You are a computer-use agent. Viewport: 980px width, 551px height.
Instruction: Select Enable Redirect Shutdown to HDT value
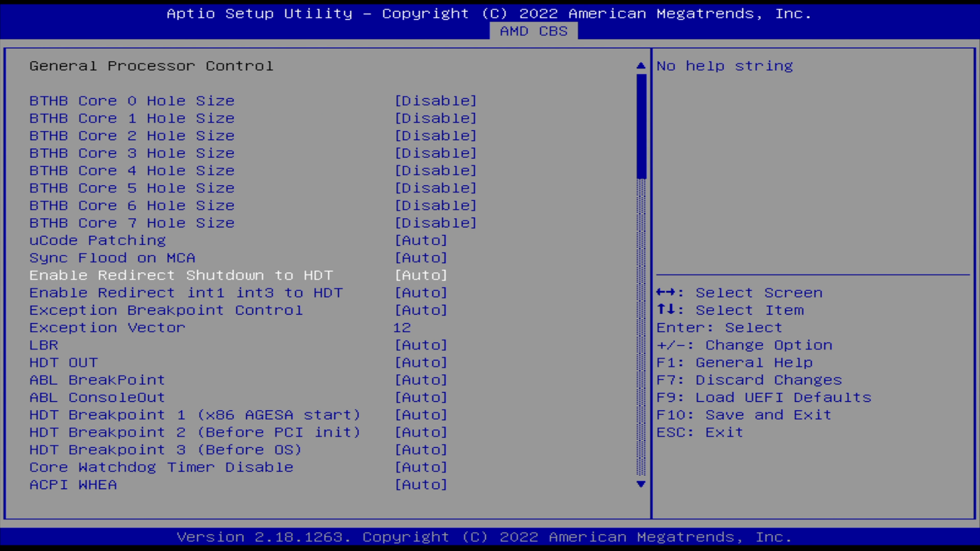click(421, 276)
